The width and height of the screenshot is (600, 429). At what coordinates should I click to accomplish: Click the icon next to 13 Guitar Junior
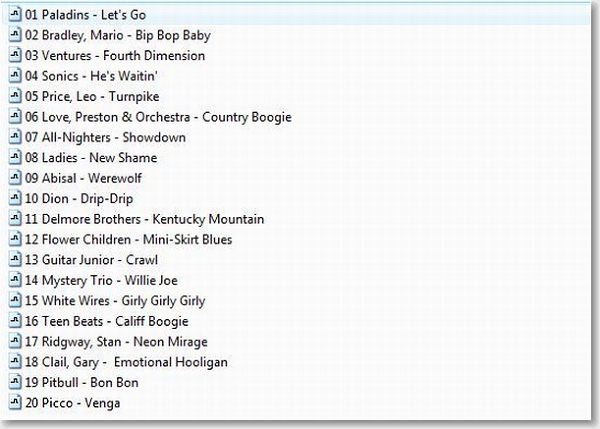(x=14, y=260)
